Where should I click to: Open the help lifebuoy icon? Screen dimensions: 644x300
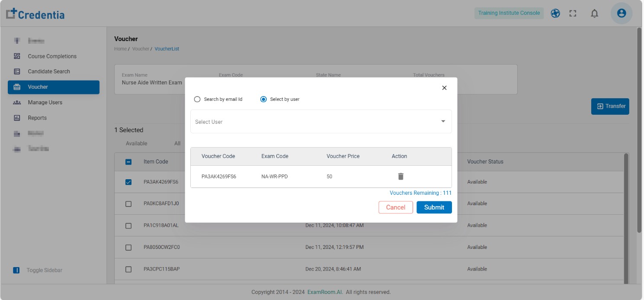coord(555,13)
